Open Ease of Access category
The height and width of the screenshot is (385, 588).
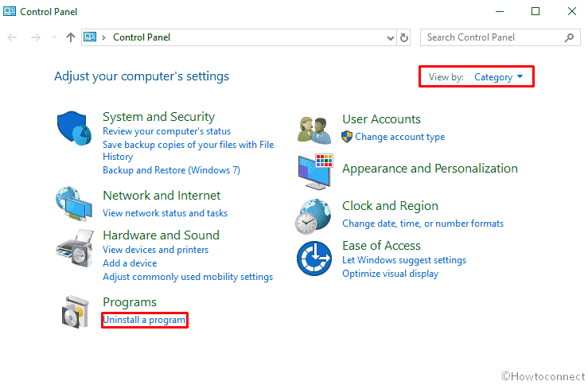click(381, 246)
